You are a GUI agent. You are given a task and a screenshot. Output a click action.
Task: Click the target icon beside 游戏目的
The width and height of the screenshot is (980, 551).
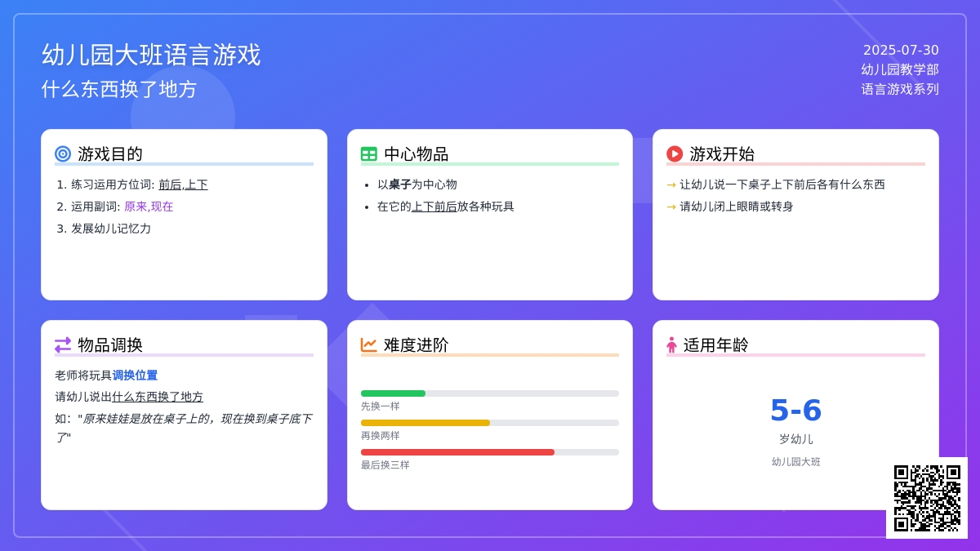pyautogui.click(x=63, y=153)
